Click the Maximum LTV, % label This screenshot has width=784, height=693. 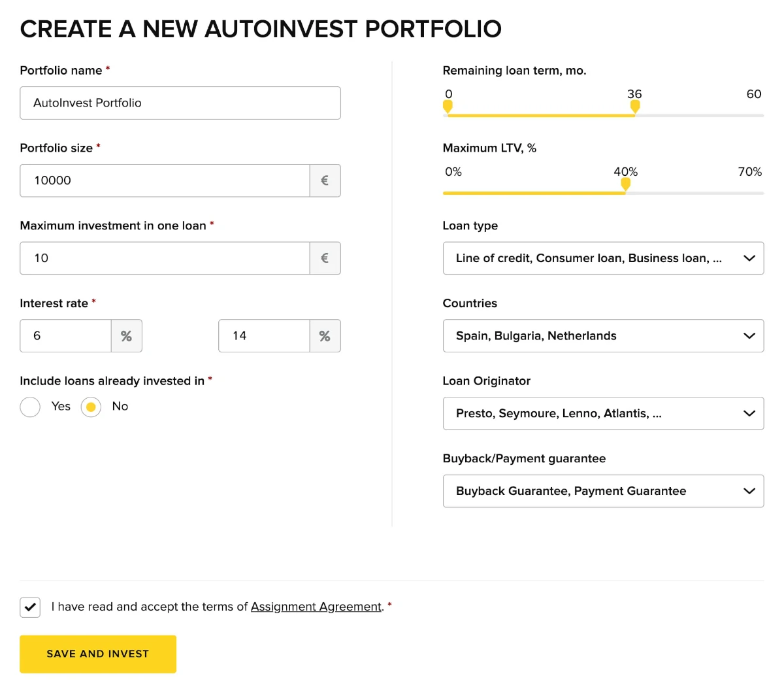[x=489, y=148]
